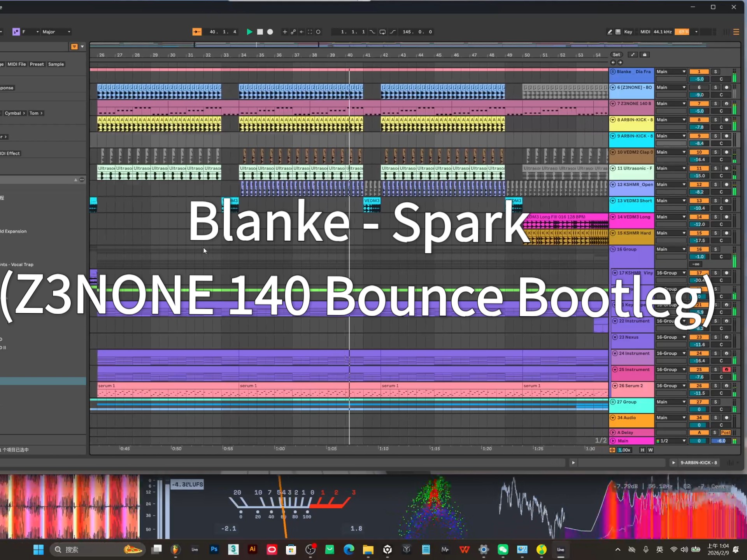747x560 pixels.
Task: Open the orange hamburger menu icon
Action: [736, 32]
